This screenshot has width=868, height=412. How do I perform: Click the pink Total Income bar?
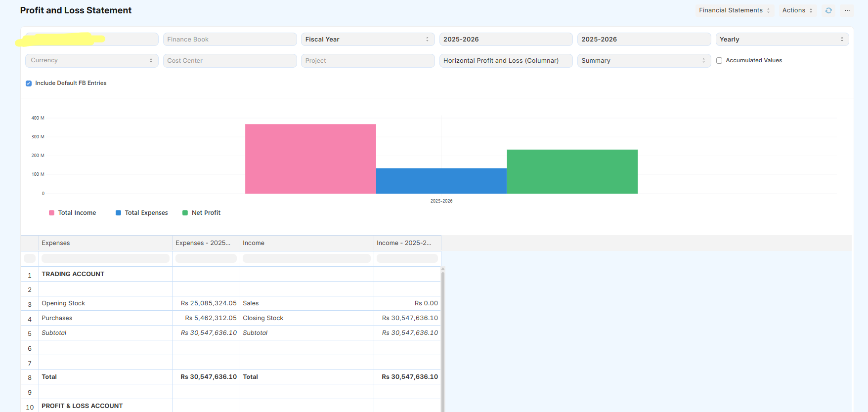pyautogui.click(x=310, y=159)
